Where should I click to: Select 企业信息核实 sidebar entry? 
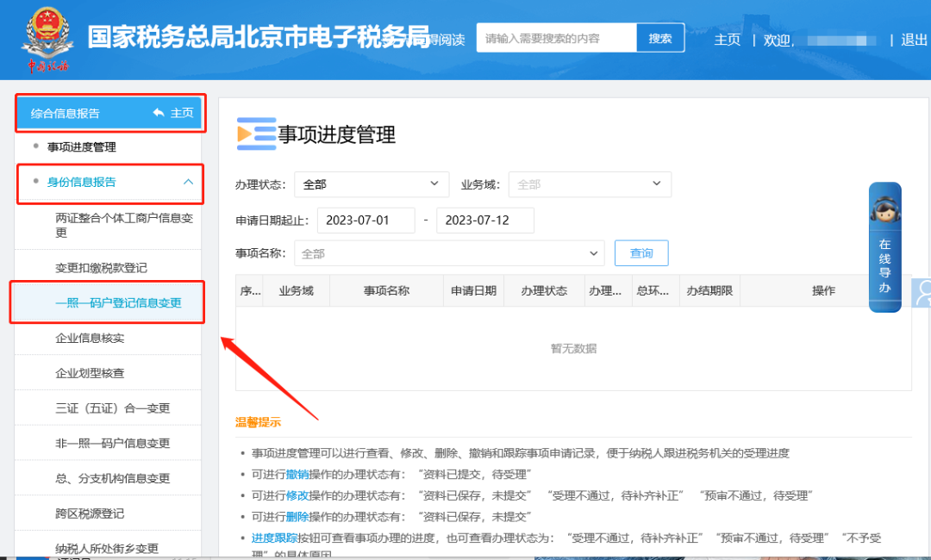point(90,339)
